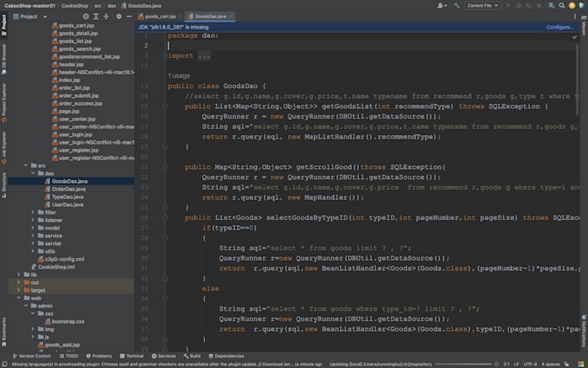The height and width of the screenshot is (368, 588).
Task: Click the green Build project hammer icon
Action: (457, 6)
